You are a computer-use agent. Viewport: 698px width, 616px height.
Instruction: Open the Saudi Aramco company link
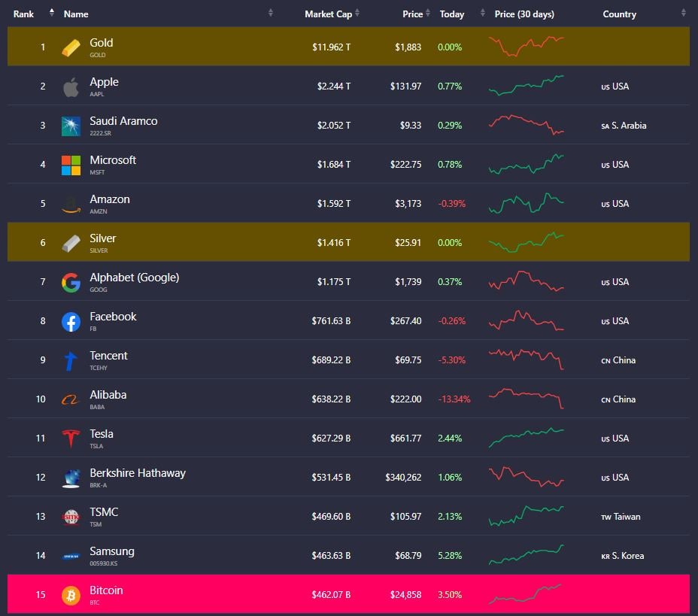click(x=123, y=121)
